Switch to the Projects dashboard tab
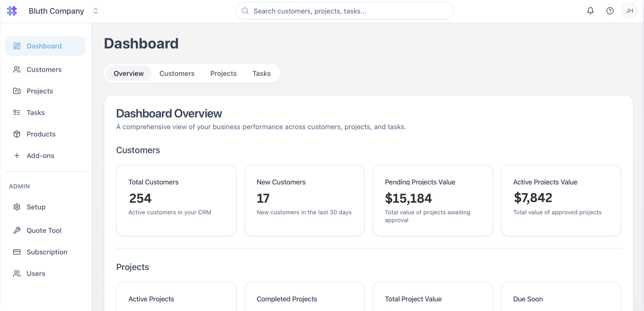 pyautogui.click(x=223, y=73)
